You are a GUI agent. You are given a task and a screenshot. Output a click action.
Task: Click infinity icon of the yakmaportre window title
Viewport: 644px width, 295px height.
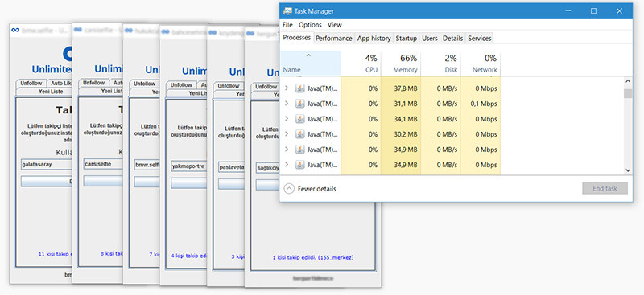(165, 31)
